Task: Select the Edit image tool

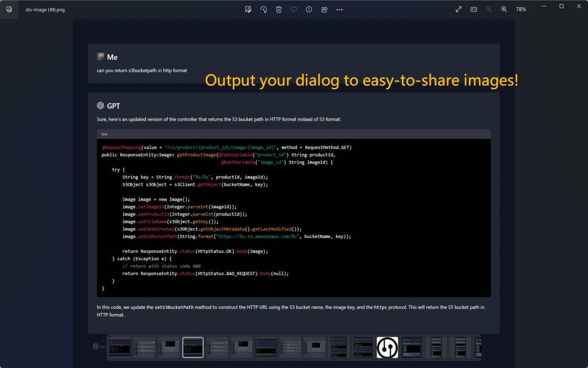Action: click(248, 9)
